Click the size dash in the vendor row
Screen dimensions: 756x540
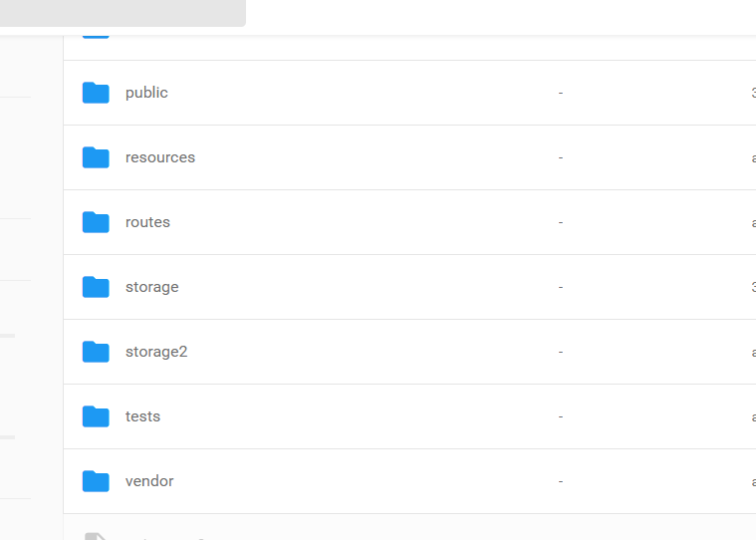pos(561,481)
